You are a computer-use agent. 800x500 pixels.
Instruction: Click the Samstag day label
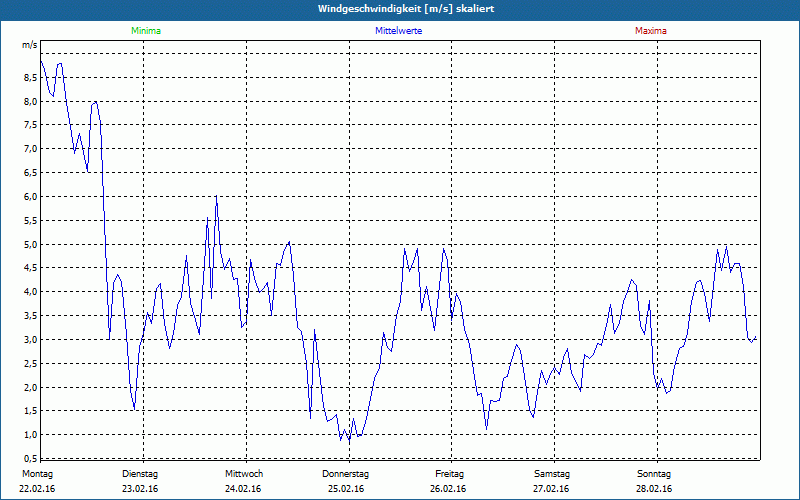552,474
